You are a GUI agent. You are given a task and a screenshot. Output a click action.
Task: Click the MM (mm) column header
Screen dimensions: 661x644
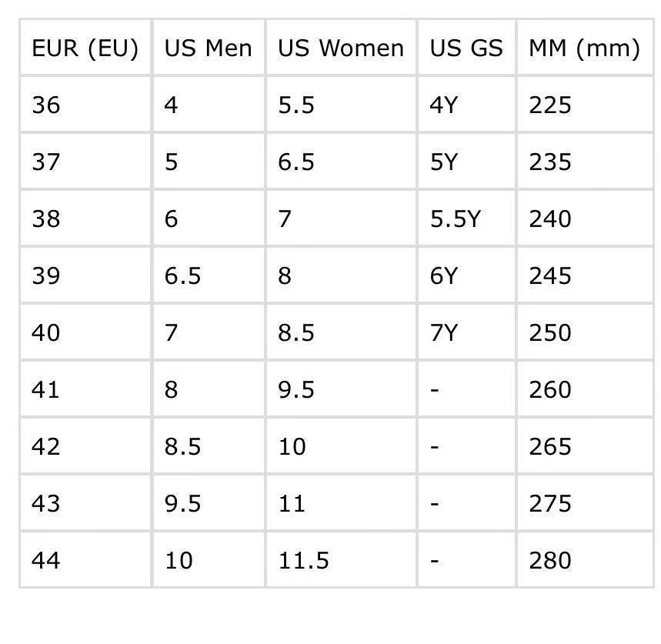[x=583, y=48]
